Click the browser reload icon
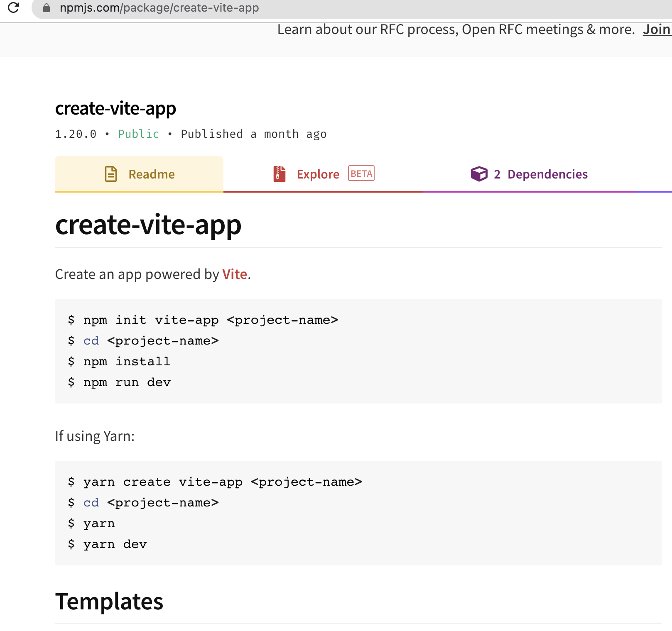672x631 pixels. 13,7
